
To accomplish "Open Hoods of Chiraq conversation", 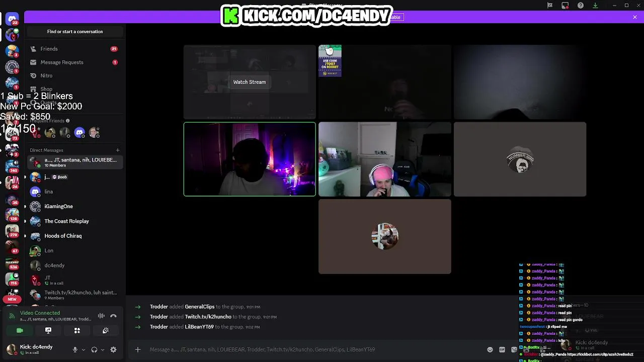I will 74,236.
